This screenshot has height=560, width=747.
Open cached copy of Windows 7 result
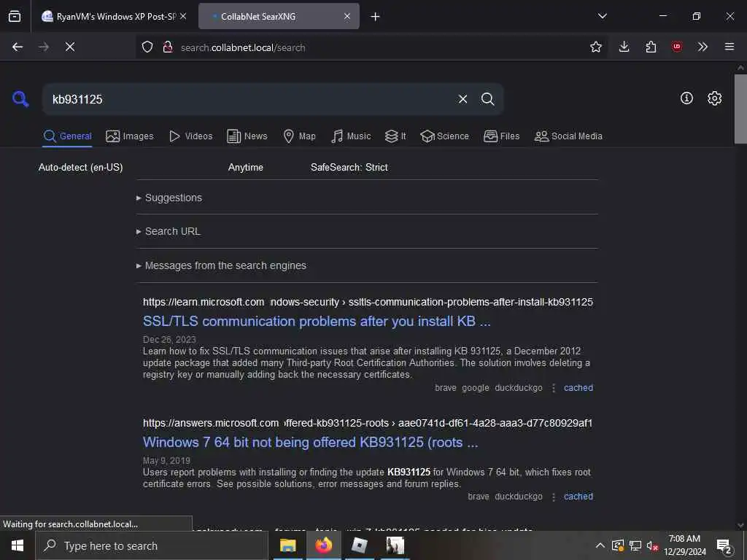(x=578, y=496)
